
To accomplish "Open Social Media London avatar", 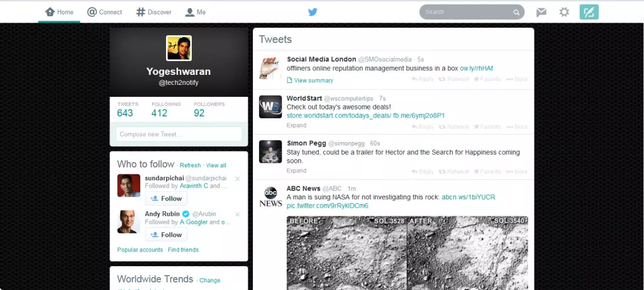I will [270, 67].
